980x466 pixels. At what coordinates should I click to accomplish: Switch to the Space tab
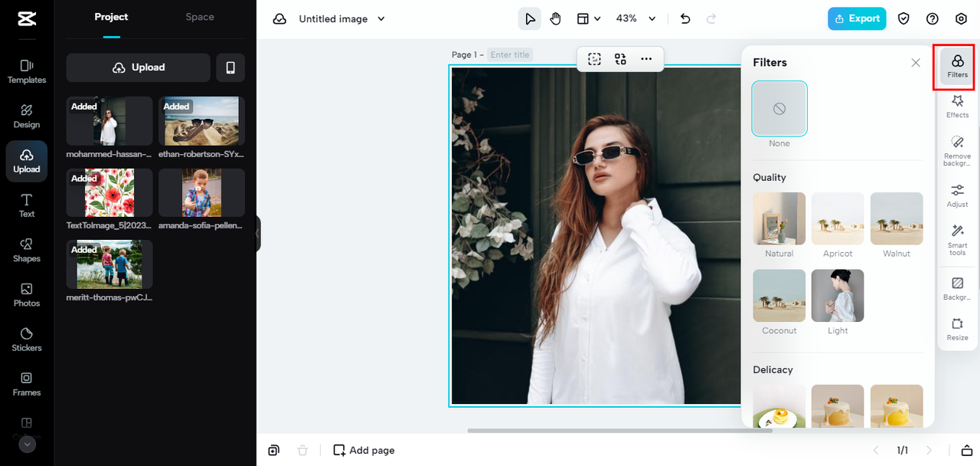click(x=200, y=17)
